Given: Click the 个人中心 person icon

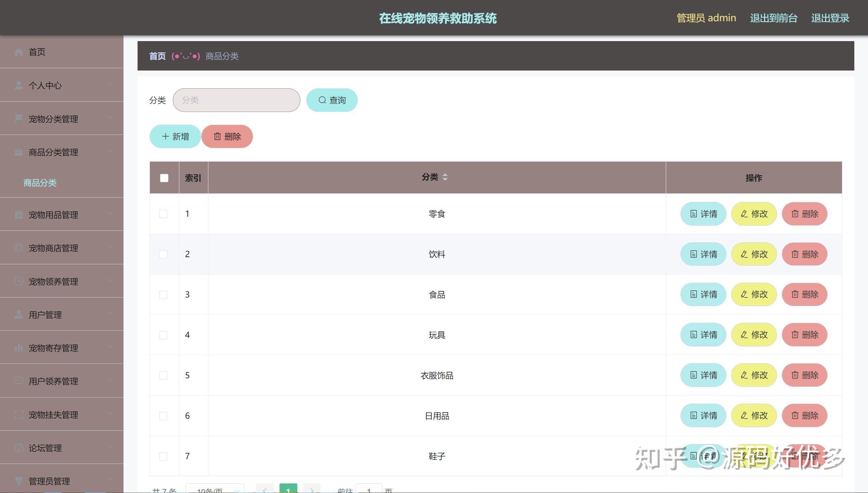Looking at the screenshot, I should click(19, 86).
